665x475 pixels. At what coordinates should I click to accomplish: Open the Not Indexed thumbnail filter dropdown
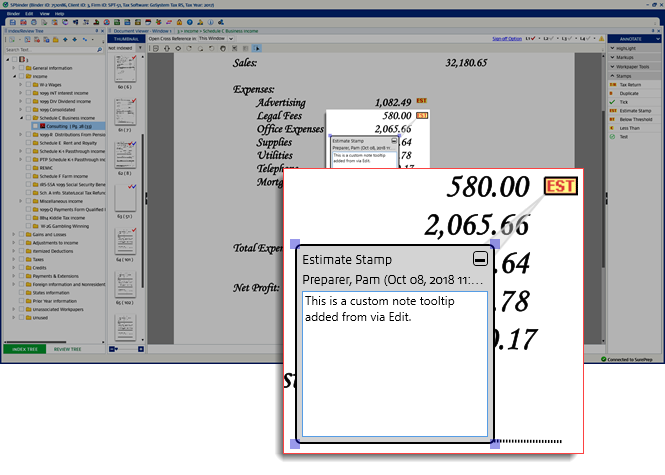click(x=140, y=48)
